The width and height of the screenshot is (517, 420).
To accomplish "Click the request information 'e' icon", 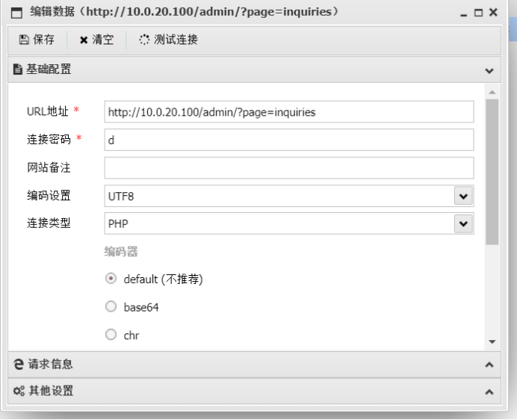I will pyautogui.click(x=19, y=364).
